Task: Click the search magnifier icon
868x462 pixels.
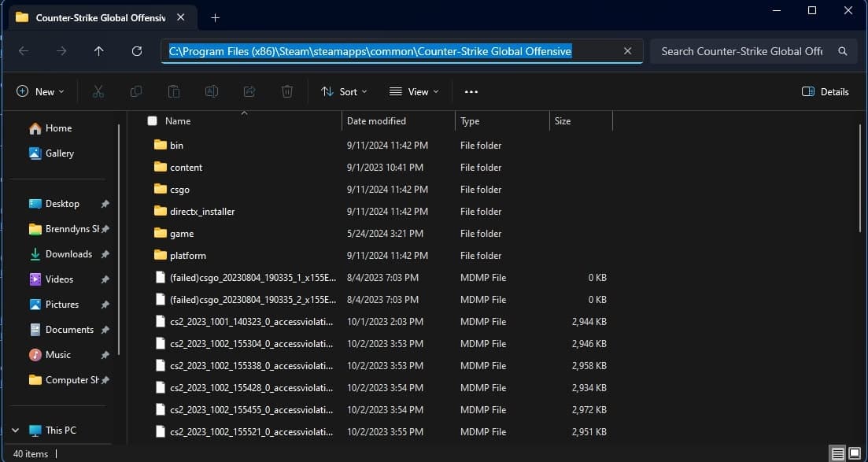Action: coord(842,50)
